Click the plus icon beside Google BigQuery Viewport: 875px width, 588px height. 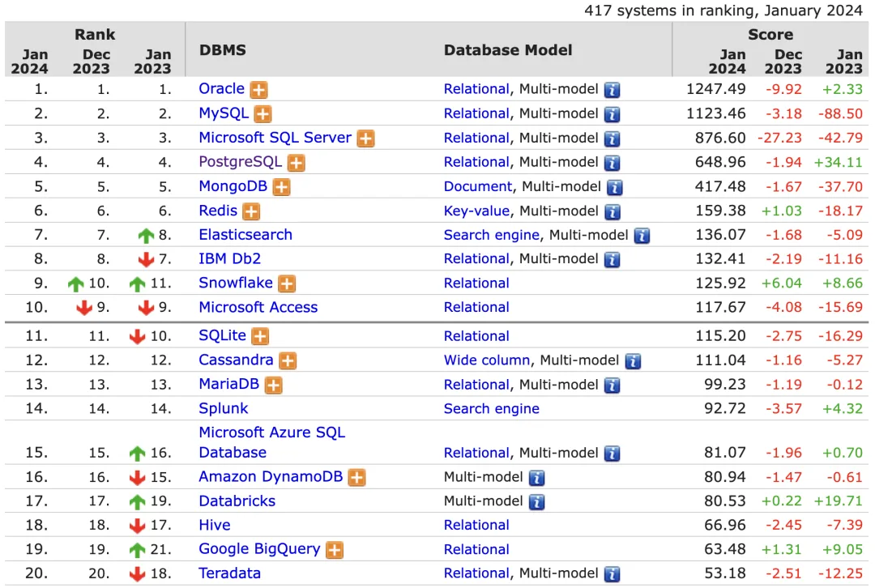[335, 550]
